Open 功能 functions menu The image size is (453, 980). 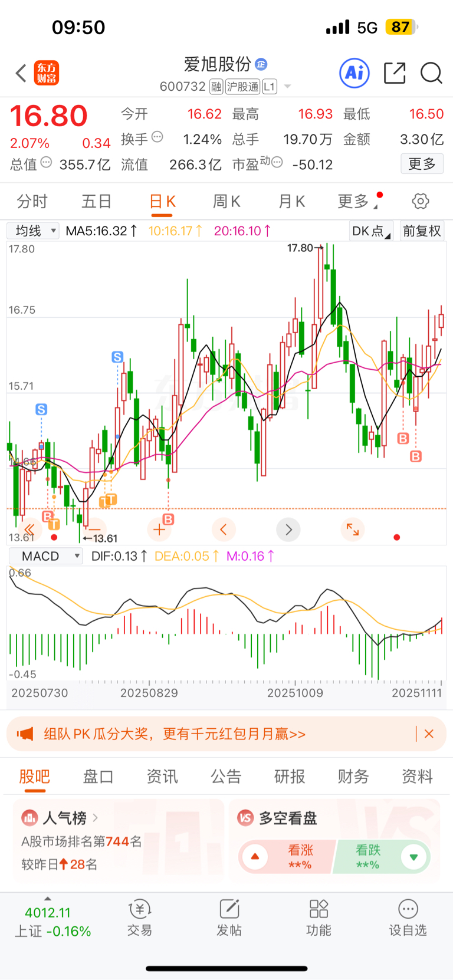click(x=319, y=919)
